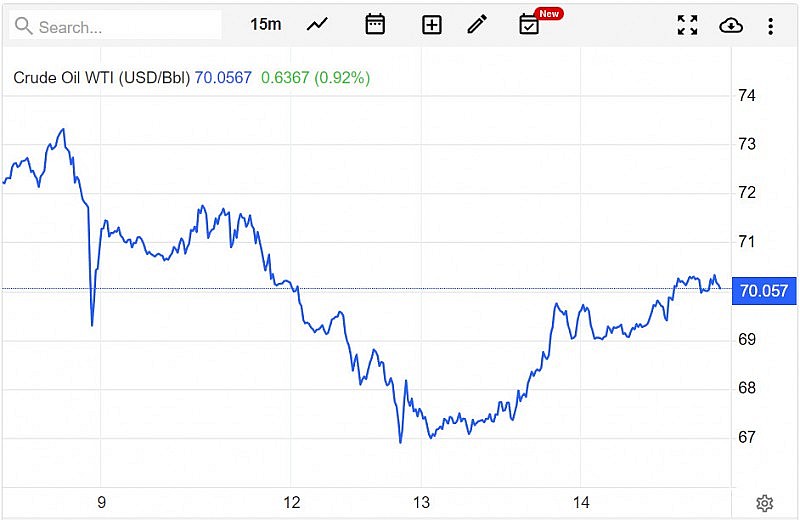
Task: Open the calendar date range icon
Action: click(375, 25)
